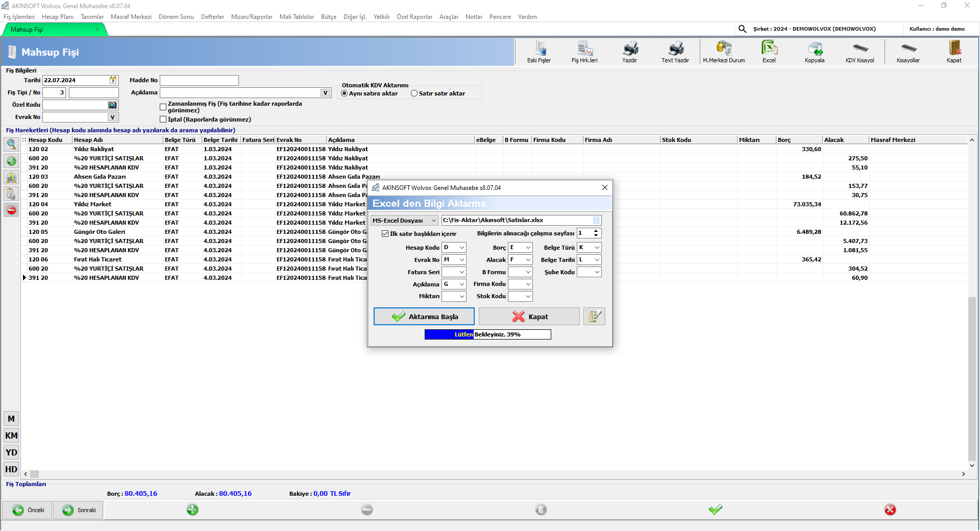Click the Aktarma Başla button
This screenshot has width=980, height=531.
pos(424,317)
